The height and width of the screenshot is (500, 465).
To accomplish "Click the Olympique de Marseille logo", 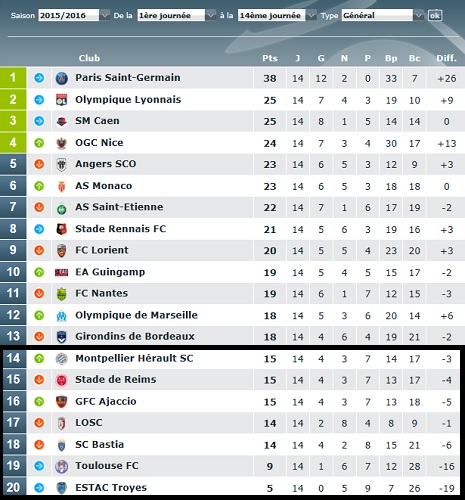I will point(61,316).
